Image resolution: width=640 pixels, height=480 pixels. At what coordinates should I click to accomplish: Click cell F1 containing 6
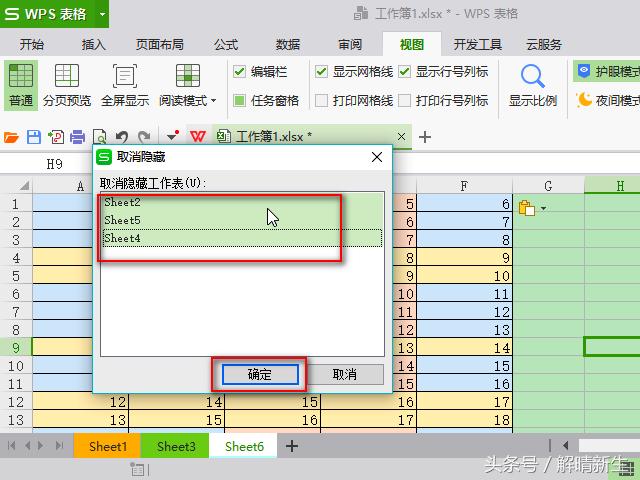tap(464, 204)
